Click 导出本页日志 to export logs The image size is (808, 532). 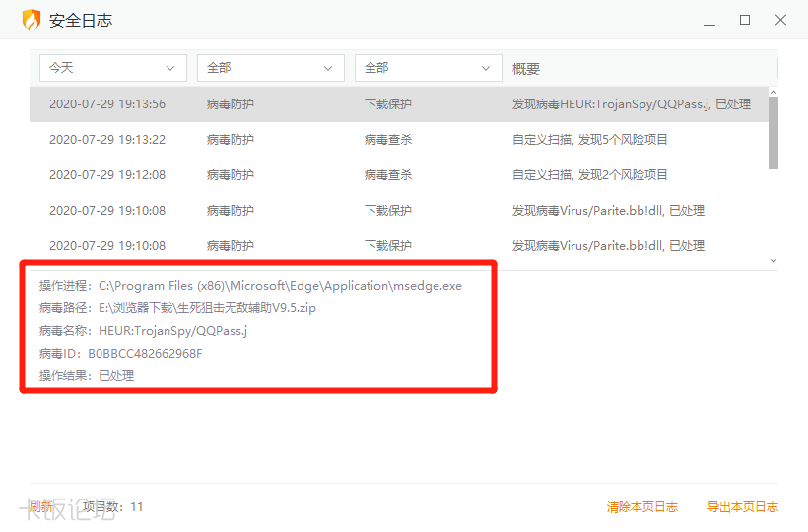(742, 507)
